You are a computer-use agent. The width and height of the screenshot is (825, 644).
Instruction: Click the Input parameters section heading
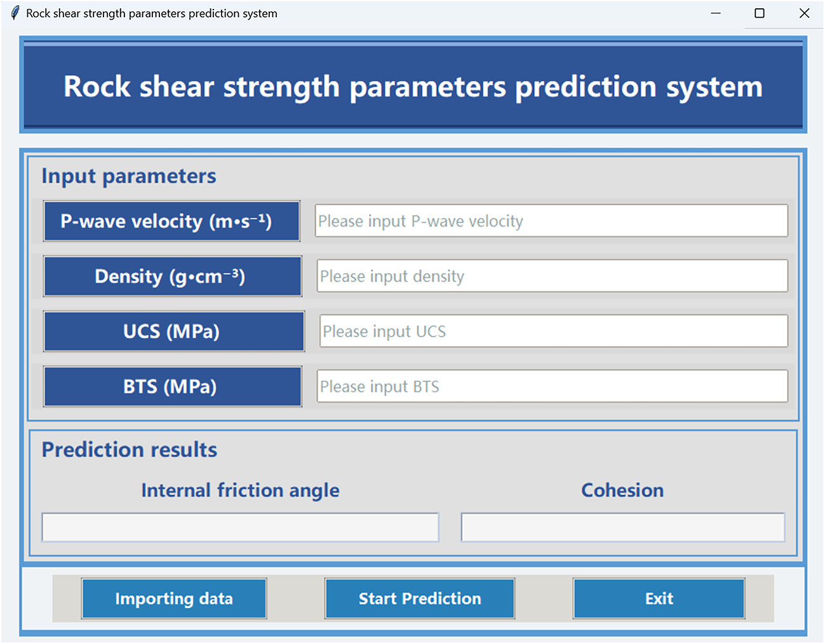coord(129,176)
